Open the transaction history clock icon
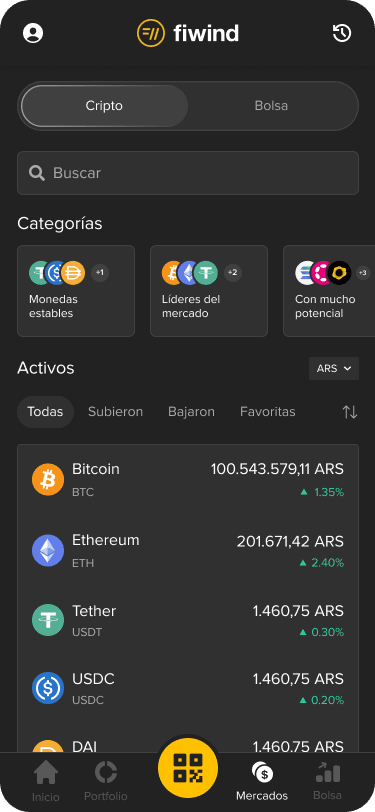Image resolution: width=375 pixels, height=812 pixels. 342,33
